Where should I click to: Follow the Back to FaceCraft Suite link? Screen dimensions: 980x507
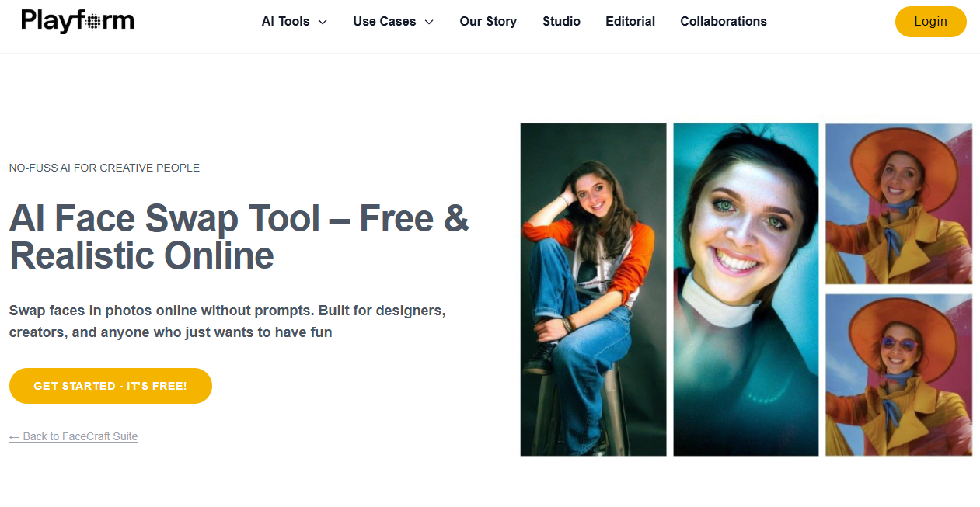click(73, 436)
